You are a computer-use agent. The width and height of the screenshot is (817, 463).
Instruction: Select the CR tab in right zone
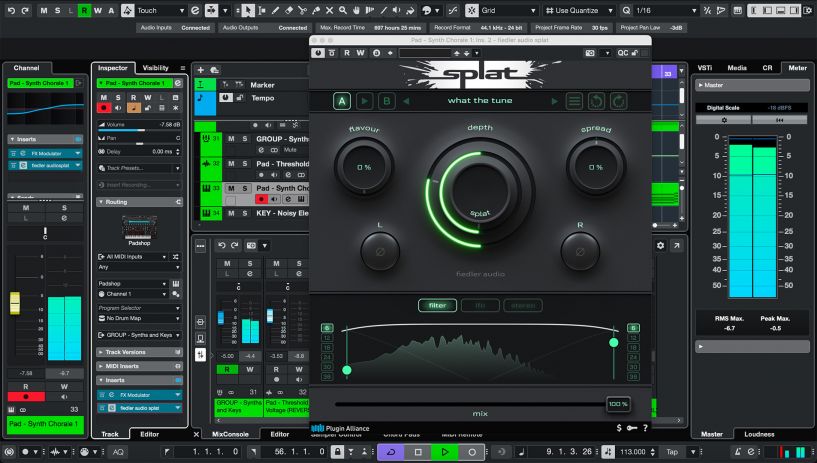768,68
